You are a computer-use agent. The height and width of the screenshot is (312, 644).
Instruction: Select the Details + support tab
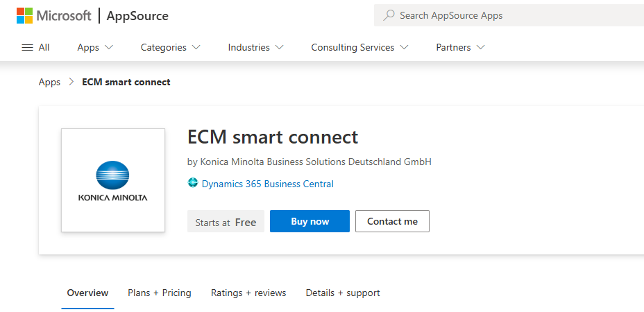[x=343, y=293]
